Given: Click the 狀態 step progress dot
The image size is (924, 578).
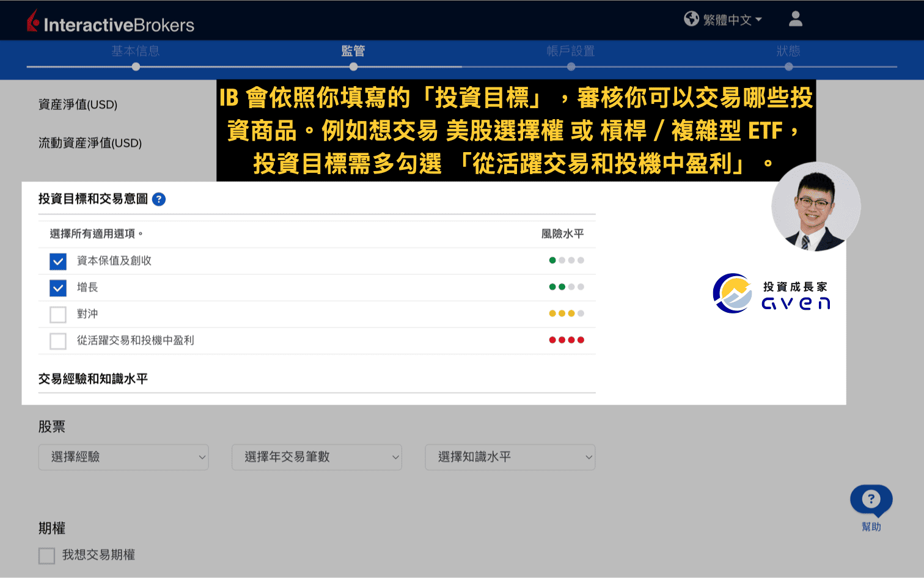Looking at the screenshot, I should pos(788,66).
